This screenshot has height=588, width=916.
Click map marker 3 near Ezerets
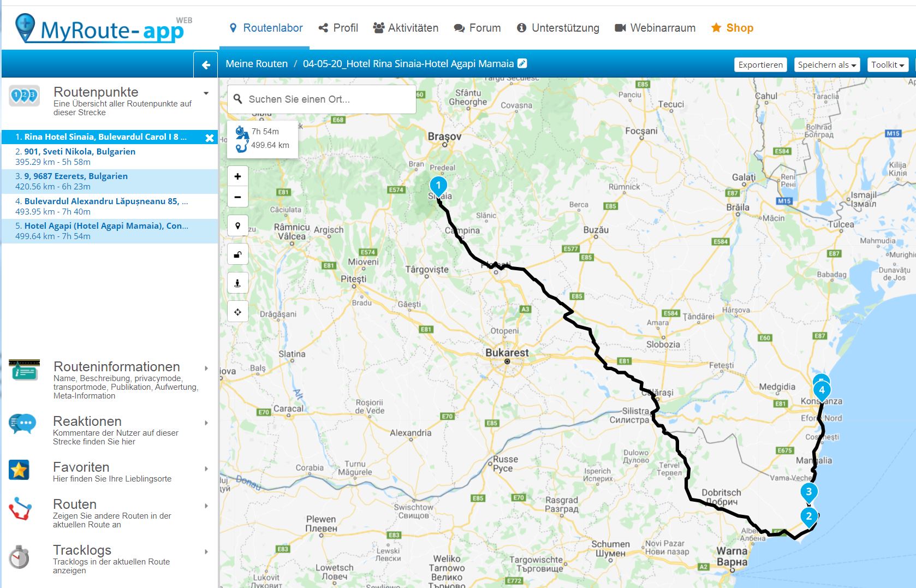point(808,491)
